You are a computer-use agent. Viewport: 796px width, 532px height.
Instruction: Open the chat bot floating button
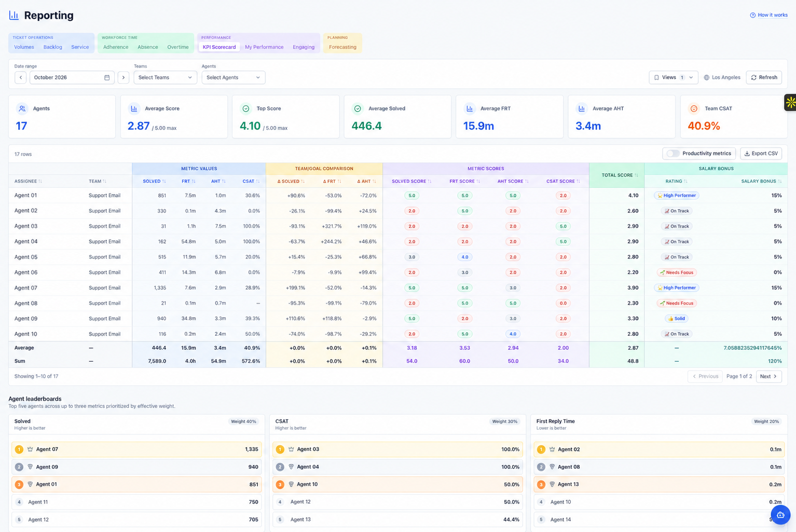coord(780,515)
